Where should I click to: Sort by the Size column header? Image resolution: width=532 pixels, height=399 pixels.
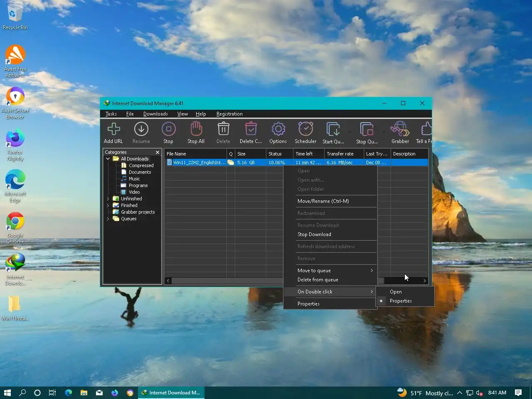point(250,154)
